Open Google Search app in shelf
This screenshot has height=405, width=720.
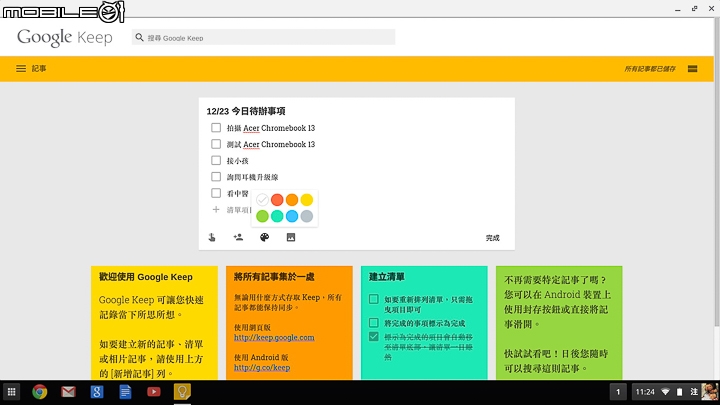97,392
